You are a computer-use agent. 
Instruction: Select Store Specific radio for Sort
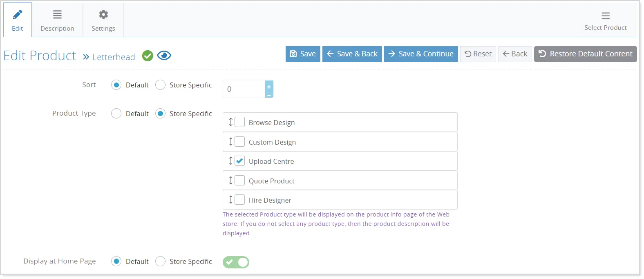(161, 85)
